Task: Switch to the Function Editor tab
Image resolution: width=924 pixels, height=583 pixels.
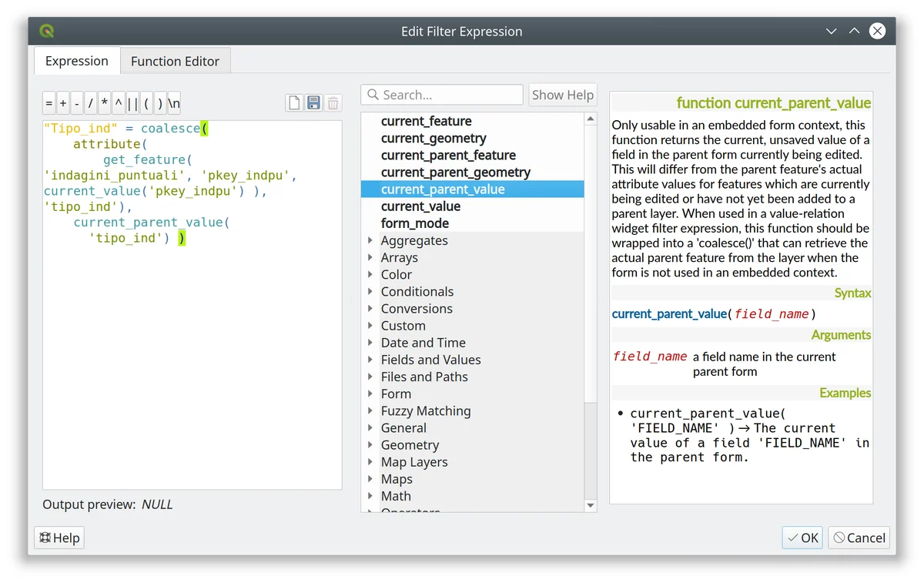Action: pyautogui.click(x=175, y=61)
